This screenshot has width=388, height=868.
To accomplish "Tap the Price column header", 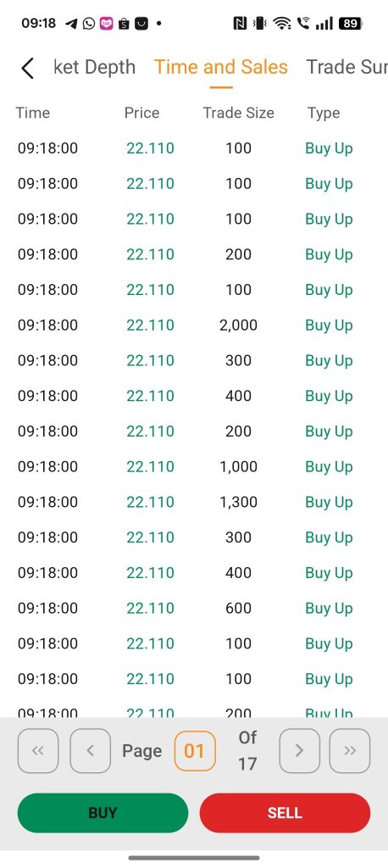I will click(141, 113).
